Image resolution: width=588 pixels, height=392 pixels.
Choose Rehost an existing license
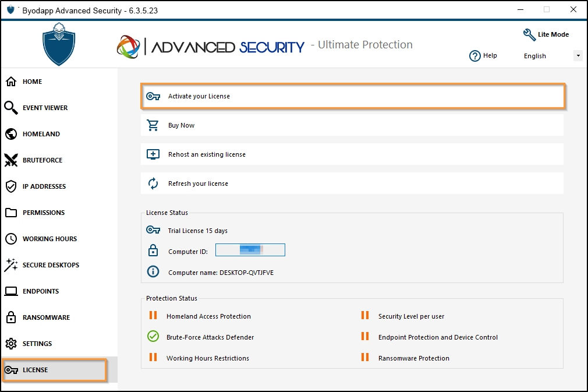(x=352, y=154)
